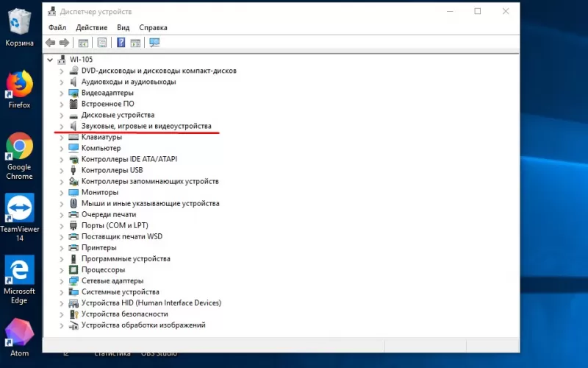This screenshot has height=368, width=588.
Task: Click the scan for hardware changes icon
Action: click(x=154, y=43)
